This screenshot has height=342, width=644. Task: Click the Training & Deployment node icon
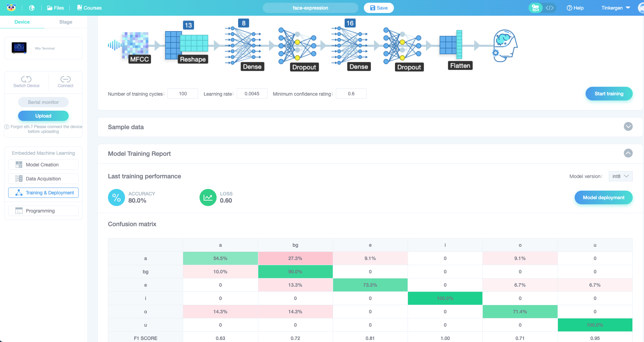click(x=19, y=193)
